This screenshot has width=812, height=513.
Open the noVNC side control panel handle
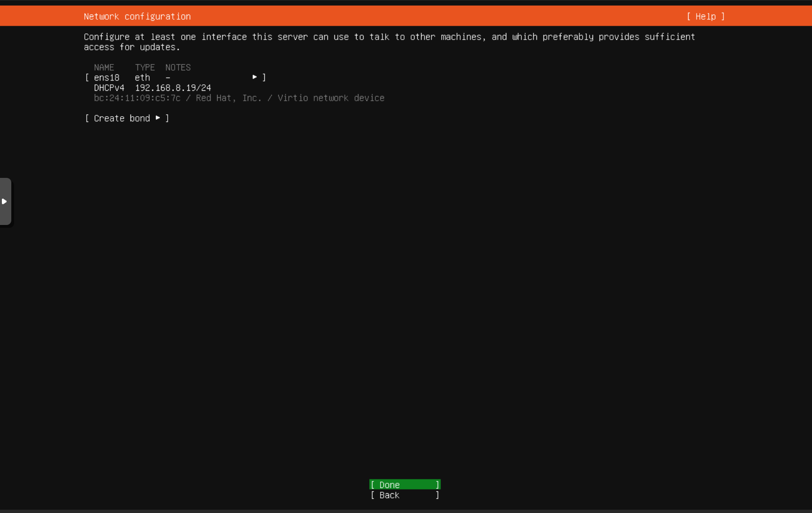coord(5,201)
